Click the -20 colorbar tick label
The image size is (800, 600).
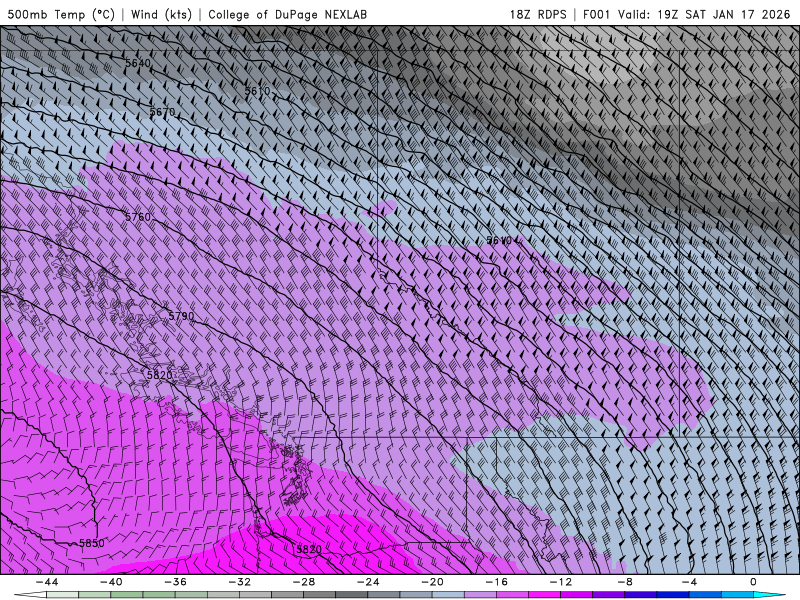(433, 582)
